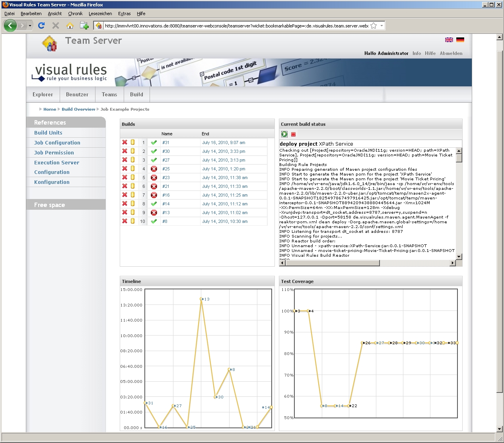Open the yellow log icon for build #30
This screenshot has width=504, height=443.
(x=133, y=151)
